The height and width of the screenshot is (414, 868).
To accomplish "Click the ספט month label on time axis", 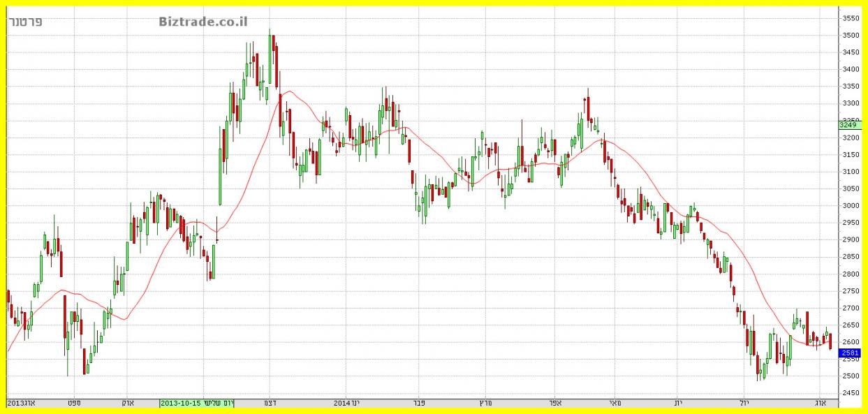I will pyautogui.click(x=73, y=403).
